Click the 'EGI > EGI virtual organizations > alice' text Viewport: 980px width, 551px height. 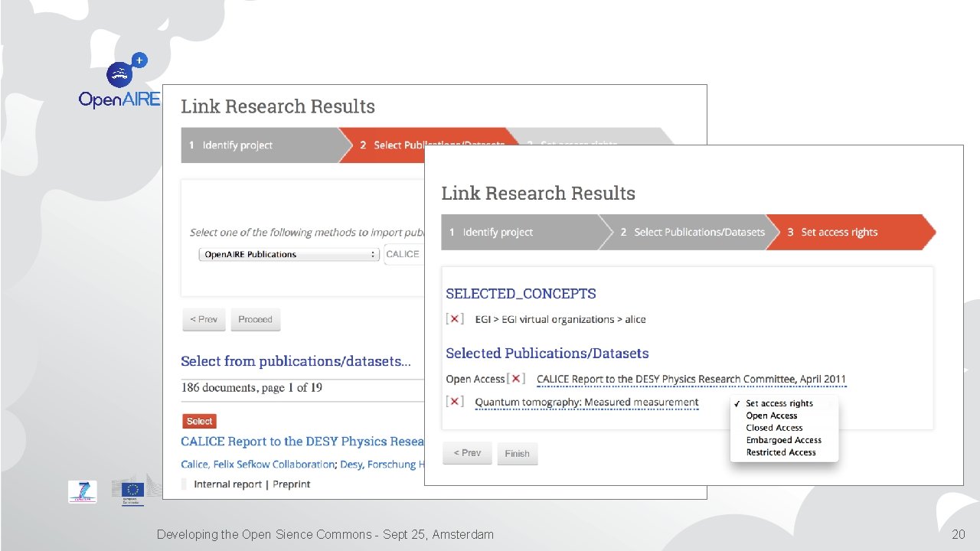[560, 319]
